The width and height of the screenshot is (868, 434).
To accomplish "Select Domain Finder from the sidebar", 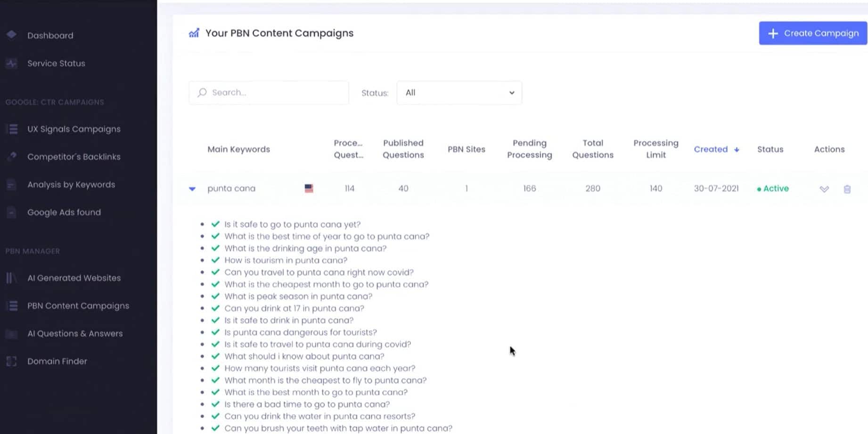I will pos(57,361).
